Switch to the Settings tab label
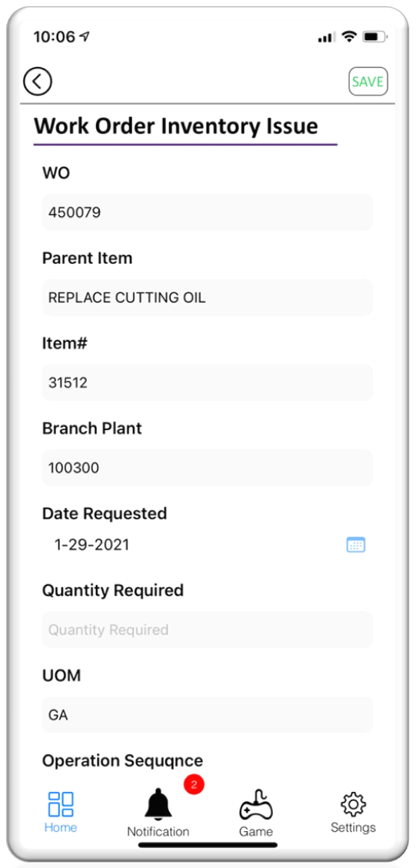The image size is (416, 868). (354, 827)
